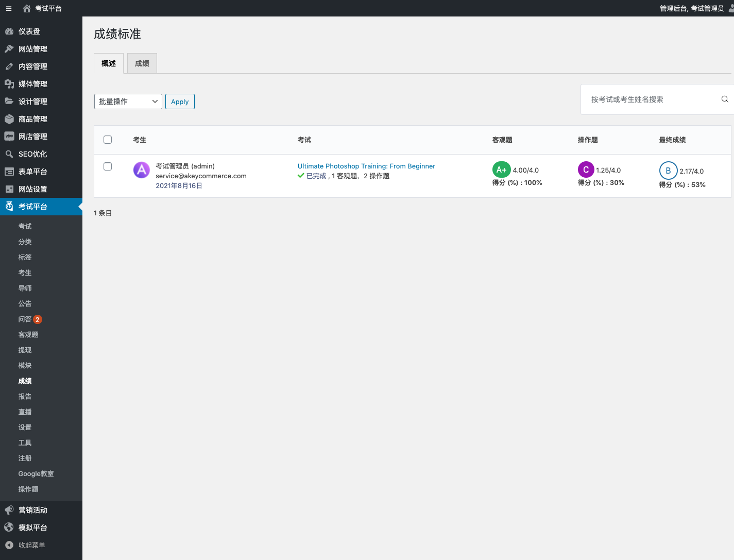Click the home icon beside 考试平台 in top bar
The width and height of the screenshot is (734, 560).
pos(27,8)
